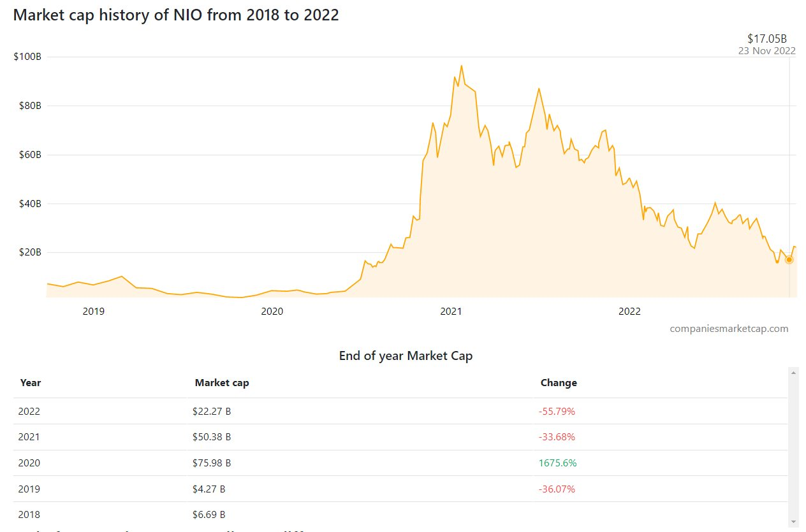
Task: Click the End of year Market Cap heading
Action: (x=406, y=356)
